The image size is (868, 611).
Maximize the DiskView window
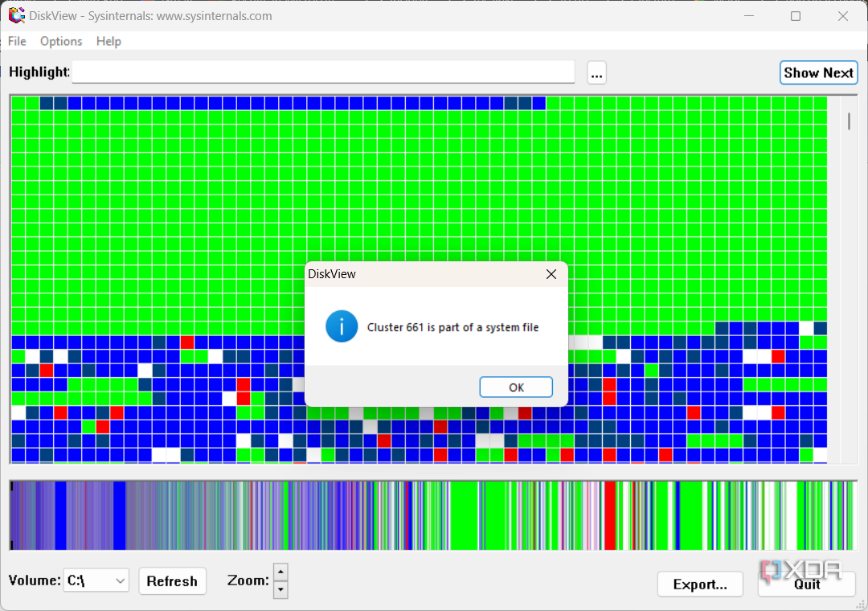click(x=796, y=16)
